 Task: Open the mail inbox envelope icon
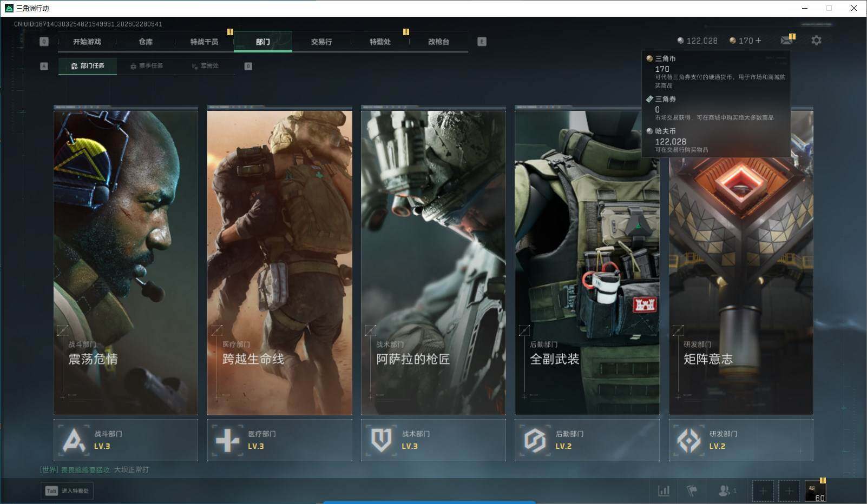click(786, 41)
